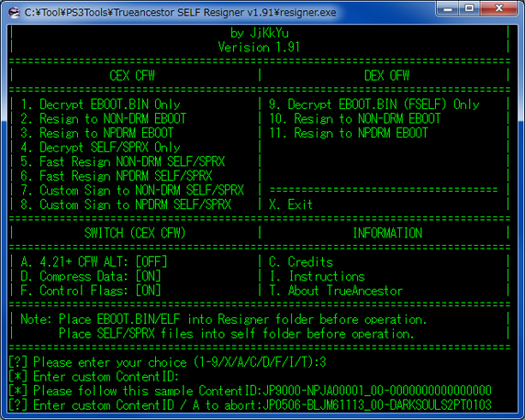525x420 pixels.
Task: Click the 'X. Exit' option text
Action: pos(291,204)
